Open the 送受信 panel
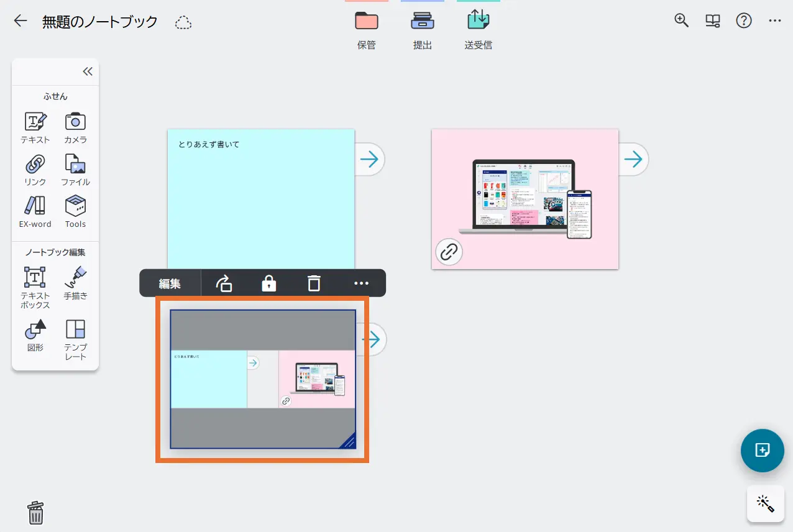Viewport: 793px width, 532px height. (x=479, y=30)
